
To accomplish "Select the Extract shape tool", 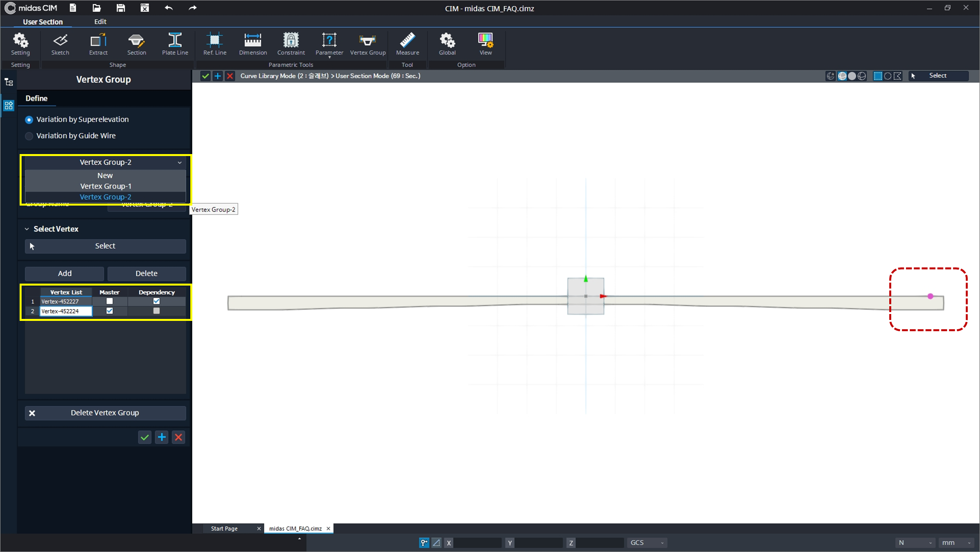I will click(x=98, y=44).
